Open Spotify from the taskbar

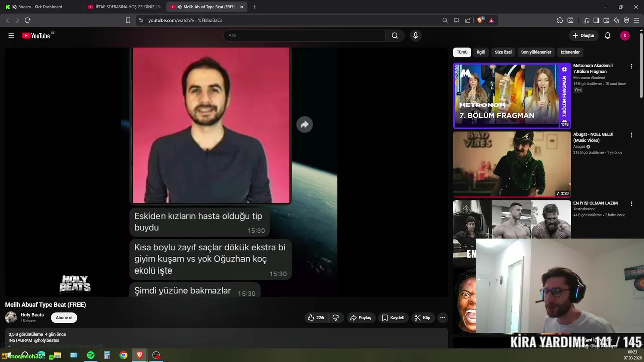(x=91, y=355)
